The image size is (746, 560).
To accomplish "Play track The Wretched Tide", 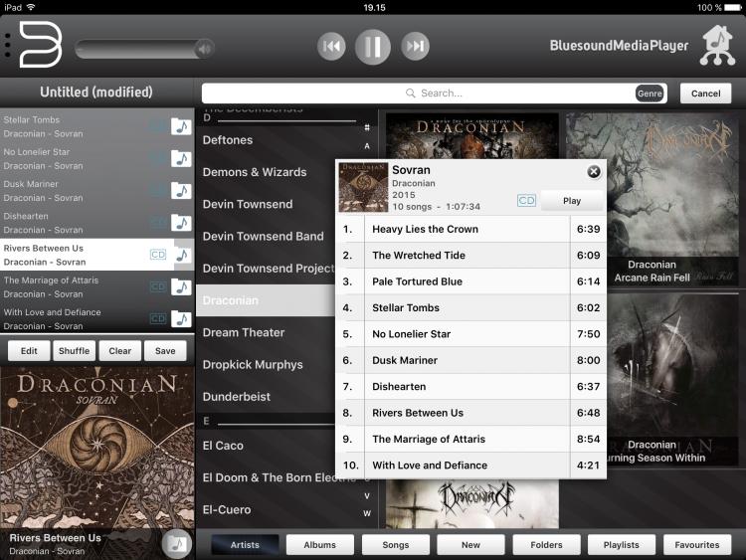I will click(x=471, y=255).
